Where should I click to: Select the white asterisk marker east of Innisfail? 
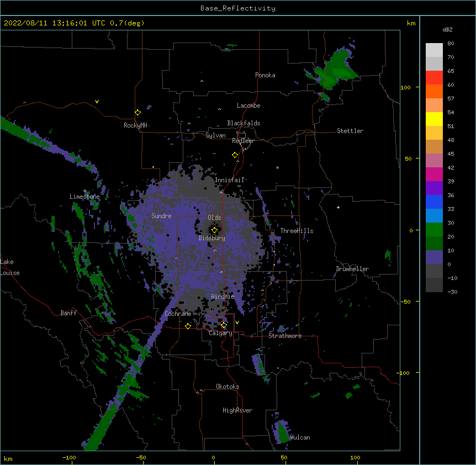[277, 167]
